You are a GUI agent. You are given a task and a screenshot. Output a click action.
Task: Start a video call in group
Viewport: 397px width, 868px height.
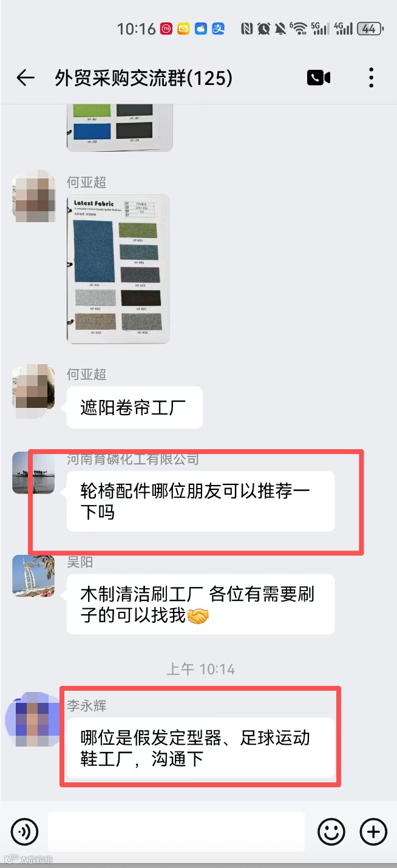tap(319, 78)
